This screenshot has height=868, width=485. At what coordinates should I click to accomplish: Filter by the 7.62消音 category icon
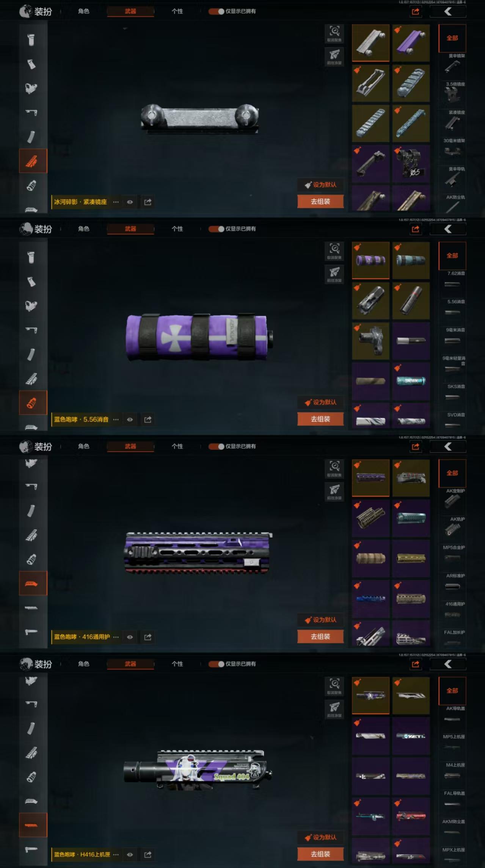(452, 280)
